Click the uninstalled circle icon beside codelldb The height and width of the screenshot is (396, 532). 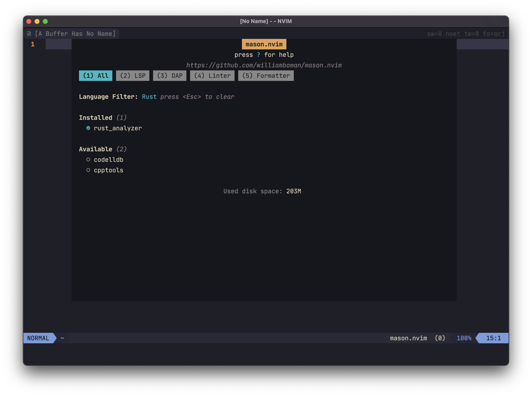coord(88,160)
